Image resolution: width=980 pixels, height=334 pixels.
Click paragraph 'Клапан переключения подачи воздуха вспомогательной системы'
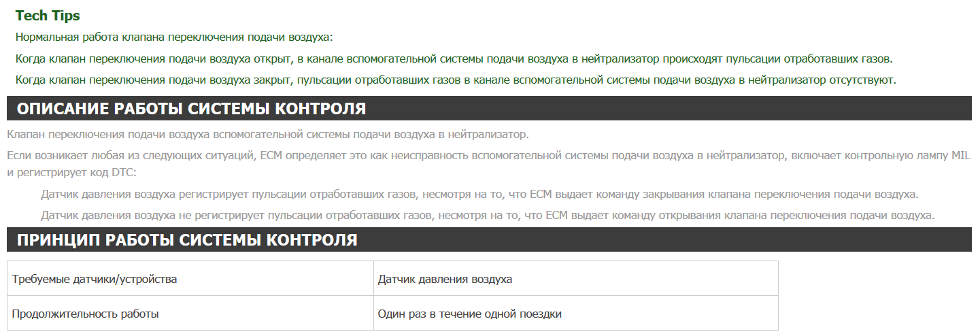tap(267, 134)
